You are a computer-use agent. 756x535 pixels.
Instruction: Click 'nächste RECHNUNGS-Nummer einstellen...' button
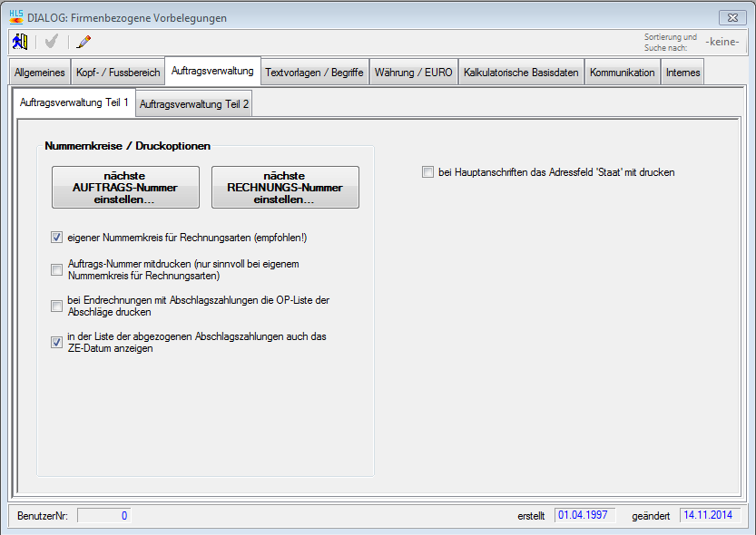[285, 187]
